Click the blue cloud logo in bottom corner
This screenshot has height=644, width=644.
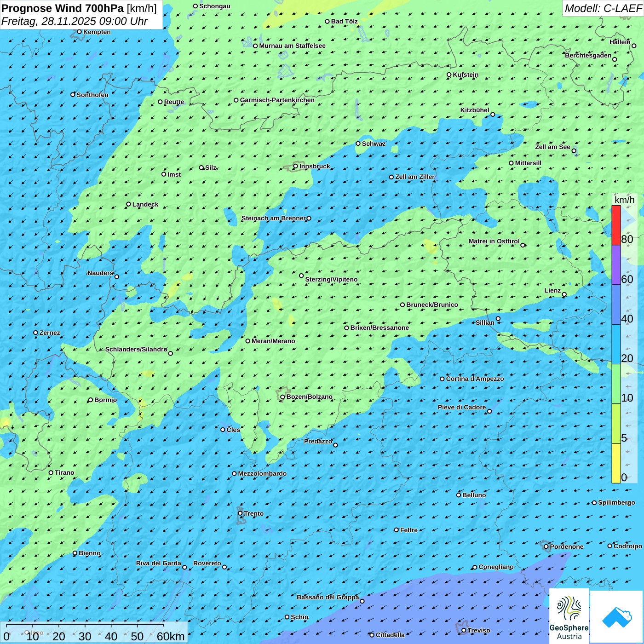point(617,617)
